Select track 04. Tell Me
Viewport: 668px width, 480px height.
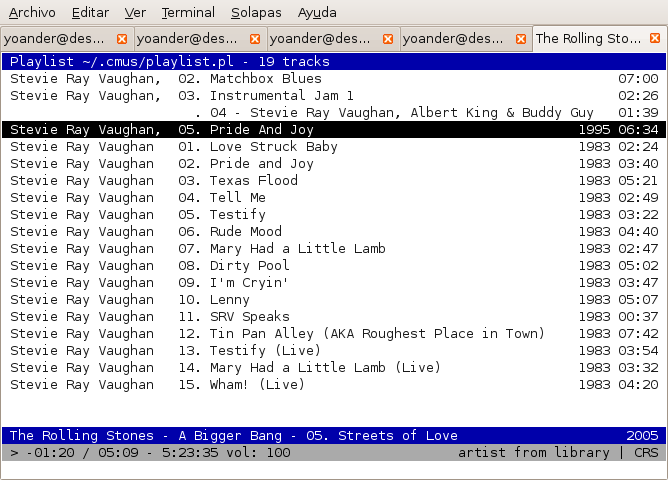click(334, 198)
